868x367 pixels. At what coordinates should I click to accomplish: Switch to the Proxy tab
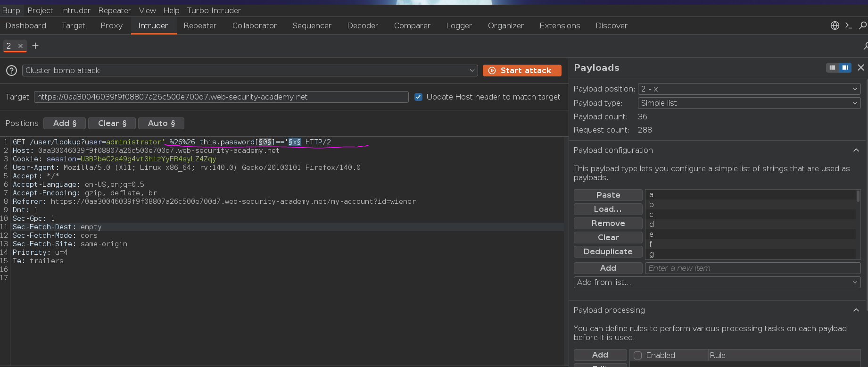[111, 25]
